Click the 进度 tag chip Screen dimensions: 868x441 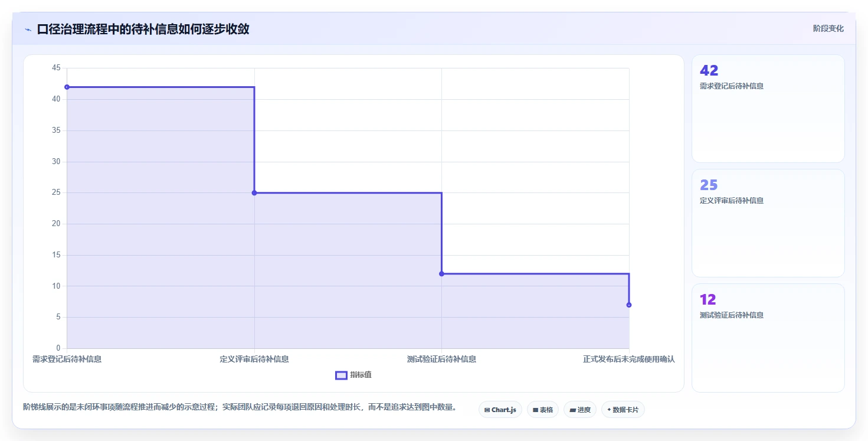[580, 410]
